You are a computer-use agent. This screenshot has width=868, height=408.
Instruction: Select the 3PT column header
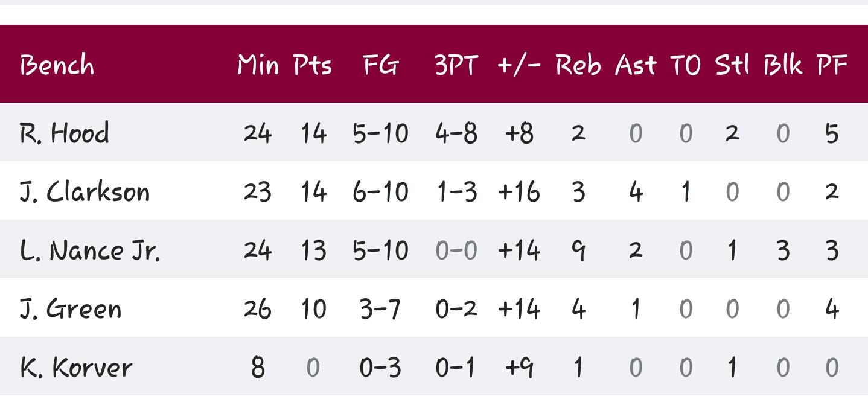[x=456, y=65]
